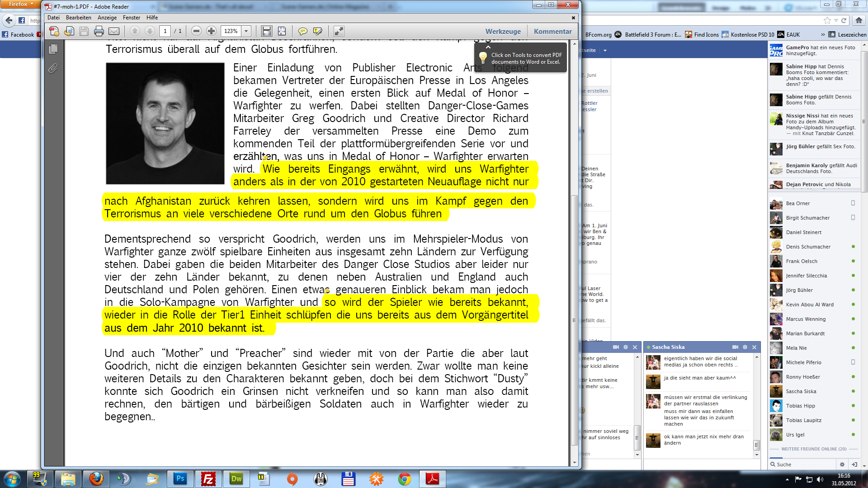Open Kostenlose PSD 10 bookmark
The height and width of the screenshot is (488, 868).
[x=748, y=34]
